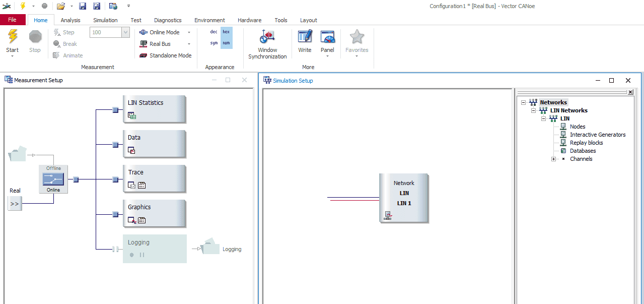The width and height of the screenshot is (644, 304).
Task: Click the Real bus input block
Action: point(15,204)
